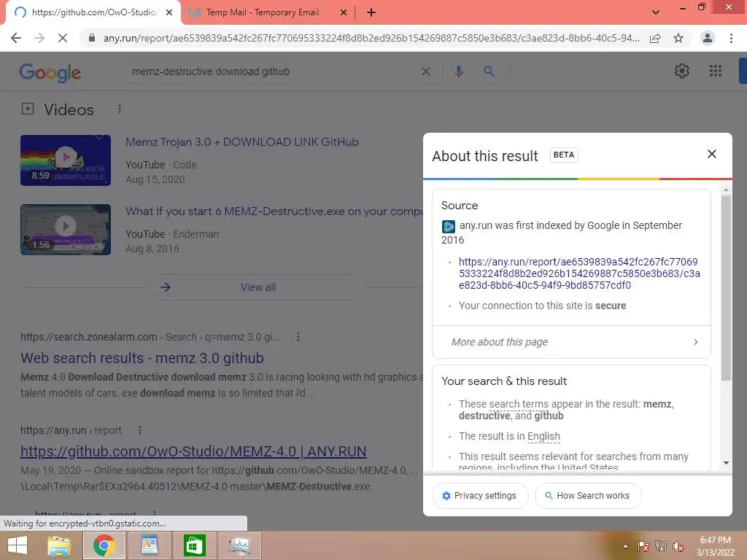Open the Windows Start button
Viewport: 747px width, 560px height.
[x=18, y=545]
